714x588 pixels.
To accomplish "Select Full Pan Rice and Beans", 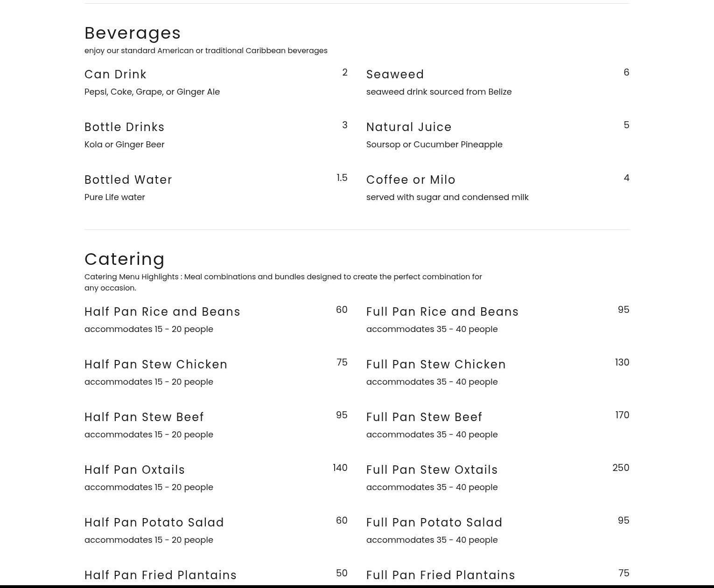I will click(442, 312).
